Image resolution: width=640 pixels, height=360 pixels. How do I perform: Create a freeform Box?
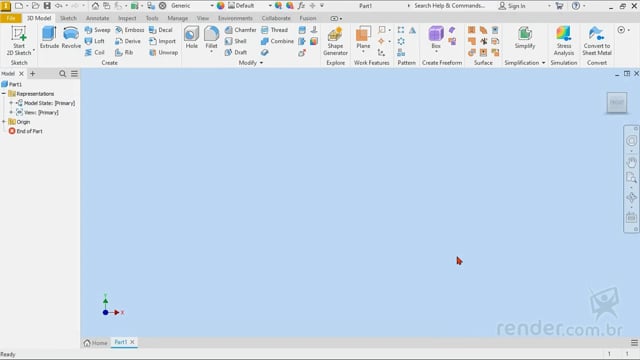pos(436,38)
